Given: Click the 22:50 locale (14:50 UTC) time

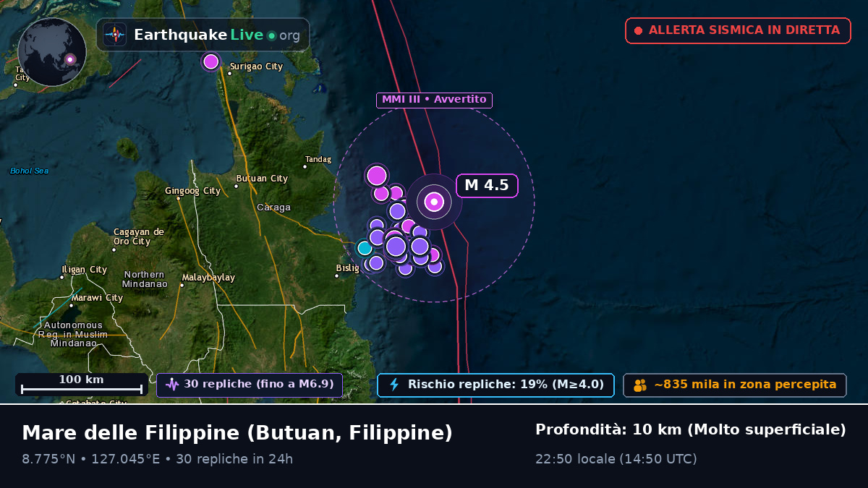Looking at the screenshot, I should (x=616, y=458).
